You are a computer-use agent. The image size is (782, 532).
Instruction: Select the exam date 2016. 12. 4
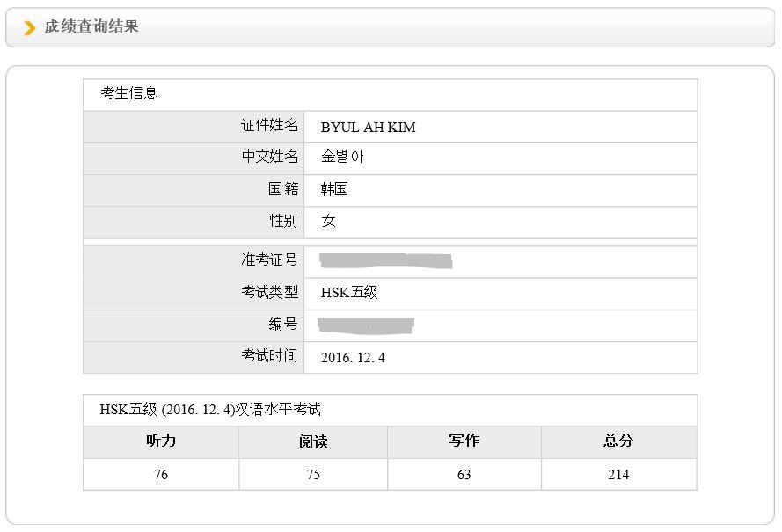pyautogui.click(x=353, y=358)
